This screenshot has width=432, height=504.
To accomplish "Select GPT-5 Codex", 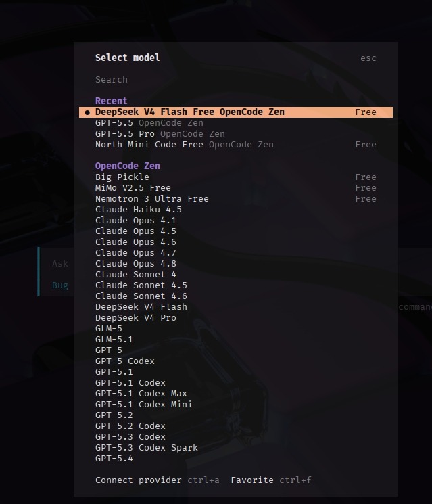I will (x=236, y=361).
